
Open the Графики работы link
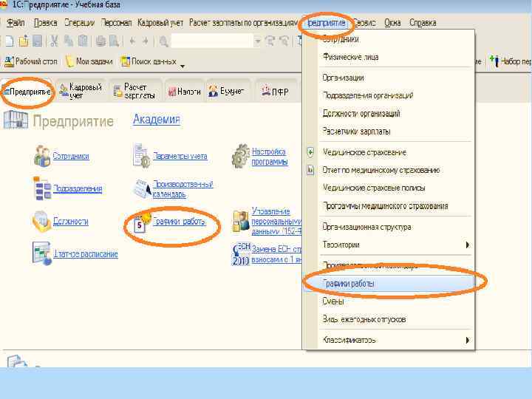179,221
